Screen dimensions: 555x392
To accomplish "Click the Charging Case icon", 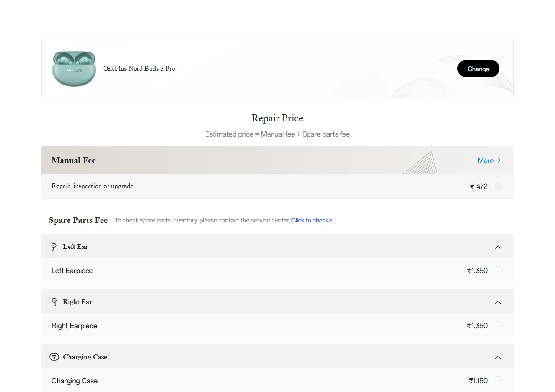I will [54, 357].
